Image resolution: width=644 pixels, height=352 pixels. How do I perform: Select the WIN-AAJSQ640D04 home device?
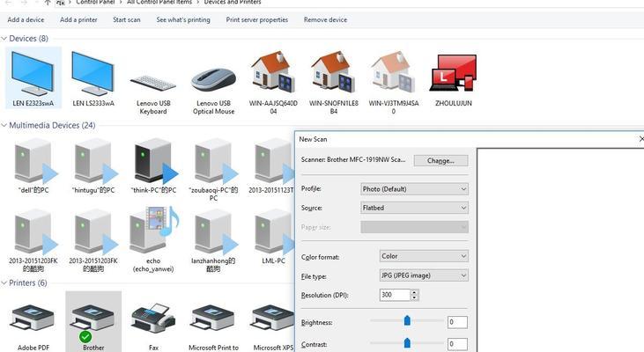pos(273,82)
